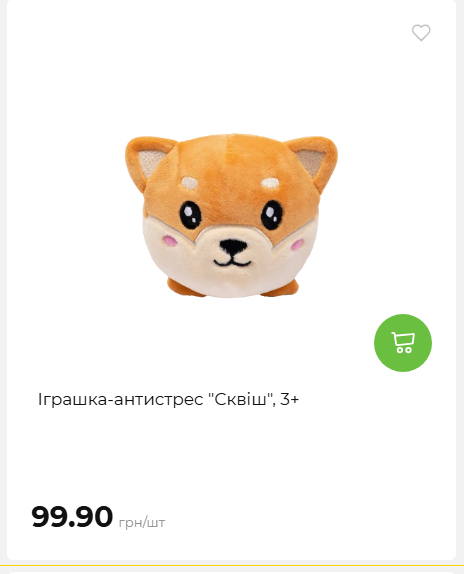
Task: Select the грн/шт unit text
Action: pos(142,522)
